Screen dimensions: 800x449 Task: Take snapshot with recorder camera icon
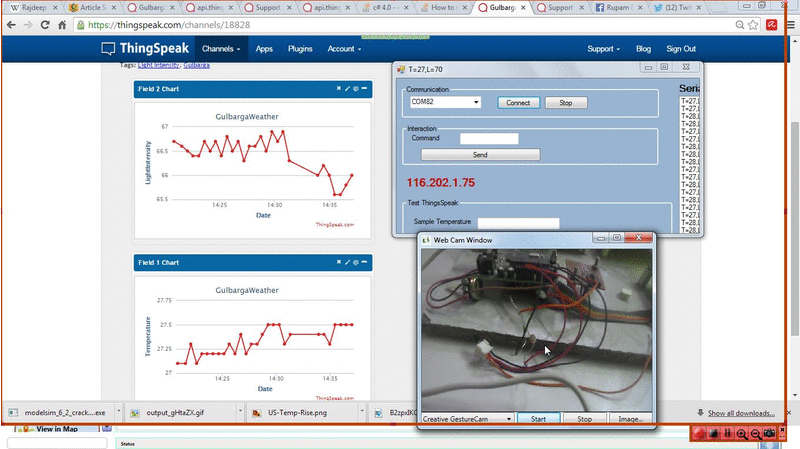click(x=769, y=434)
